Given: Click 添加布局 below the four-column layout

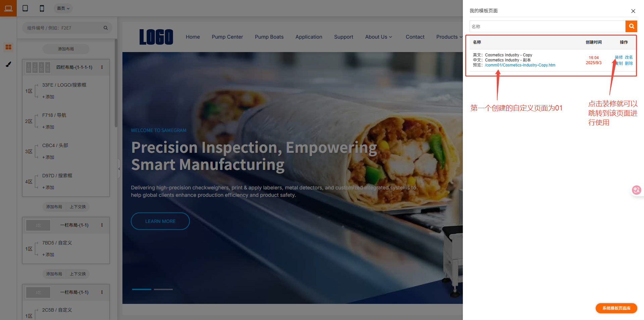Looking at the screenshot, I should click(x=54, y=207).
